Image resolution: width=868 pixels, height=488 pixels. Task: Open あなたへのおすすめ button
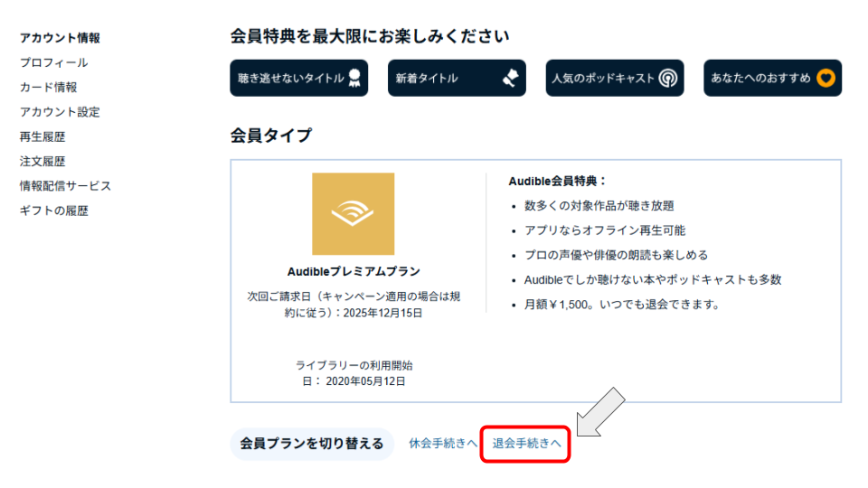(x=760, y=79)
